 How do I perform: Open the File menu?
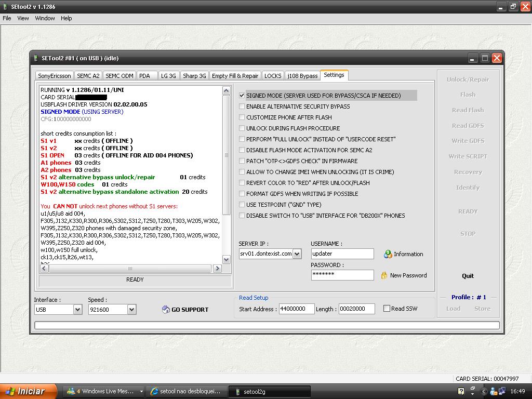point(7,18)
